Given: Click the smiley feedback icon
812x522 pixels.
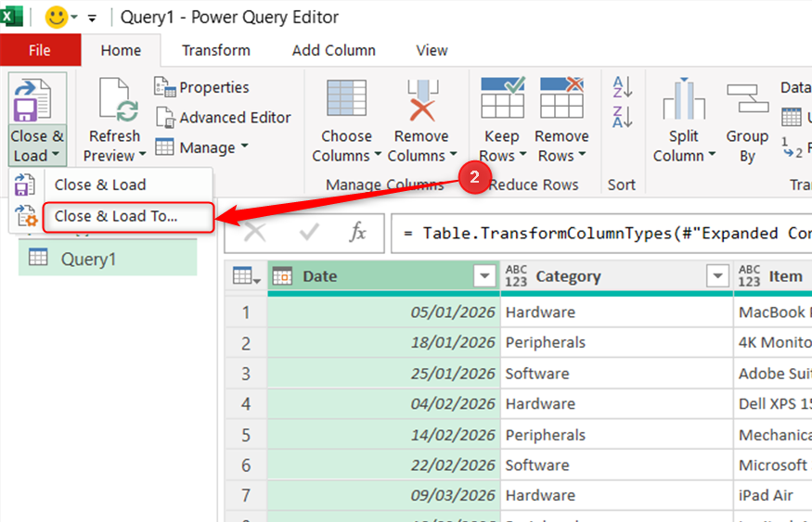Looking at the screenshot, I should pos(57,17).
